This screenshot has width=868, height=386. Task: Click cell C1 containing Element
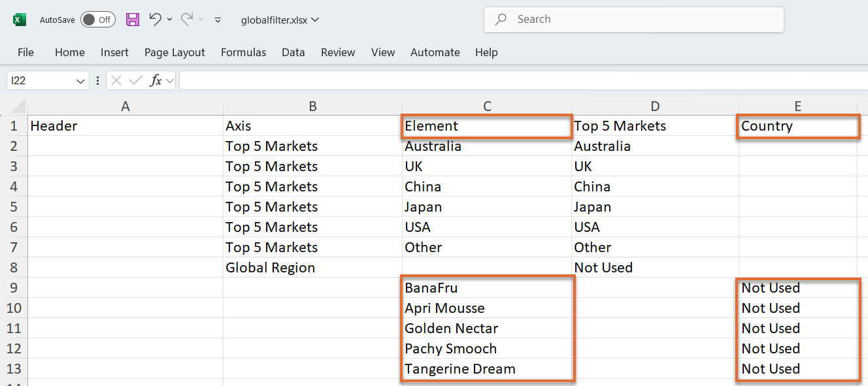pyautogui.click(x=487, y=126)
